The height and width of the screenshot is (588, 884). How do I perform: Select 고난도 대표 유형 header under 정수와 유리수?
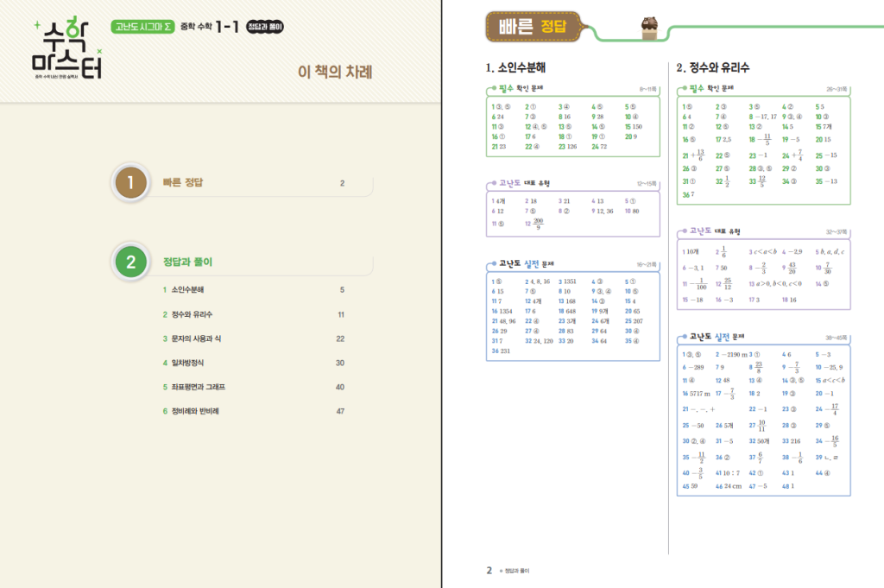coord(715,231)
